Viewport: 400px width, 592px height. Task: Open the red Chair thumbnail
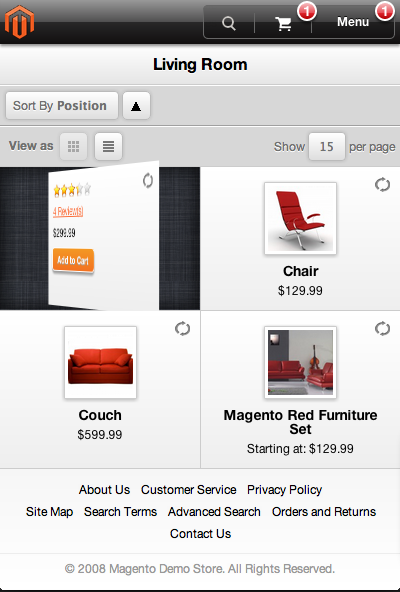300,218
